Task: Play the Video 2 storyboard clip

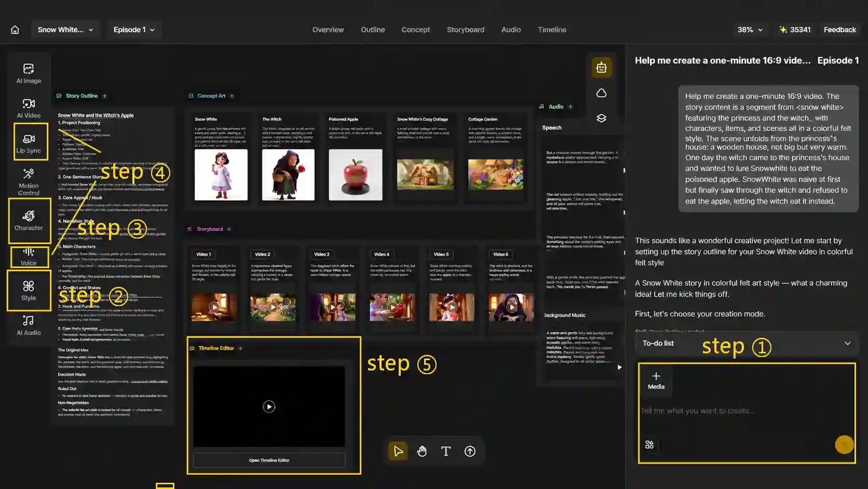Action: click(273, 307)
